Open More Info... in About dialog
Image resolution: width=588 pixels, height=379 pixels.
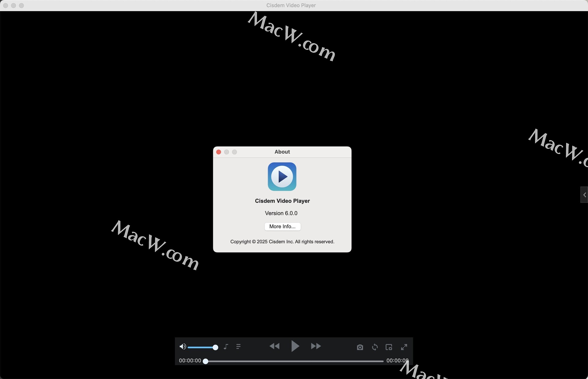(x=282, y=226)
